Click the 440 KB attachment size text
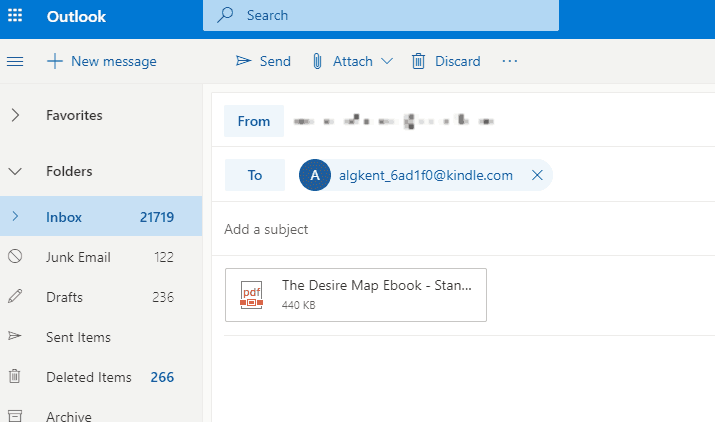Image resolution: width=715 pixels, height=422 pixels. [299, 305]
